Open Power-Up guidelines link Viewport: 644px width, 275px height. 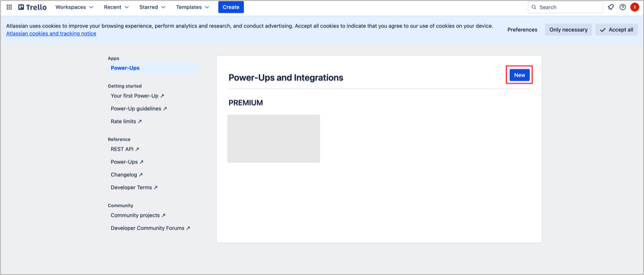click(139, 109)
